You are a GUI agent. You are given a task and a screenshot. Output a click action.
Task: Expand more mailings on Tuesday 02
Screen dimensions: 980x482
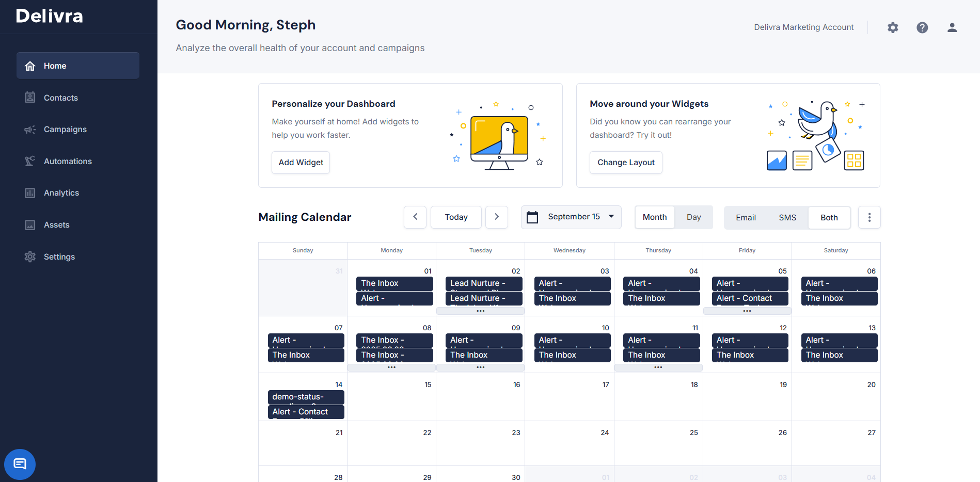pyautogui.click(x=480, y=311)
